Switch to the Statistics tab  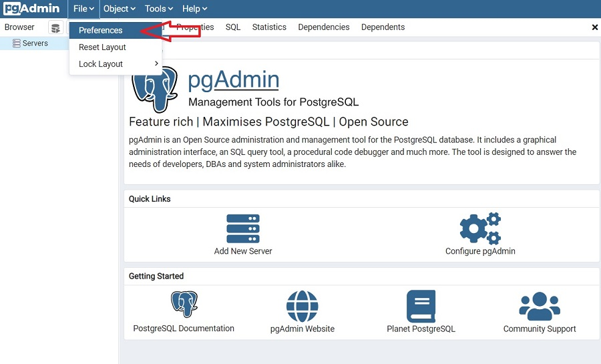(x=269, y=27)
